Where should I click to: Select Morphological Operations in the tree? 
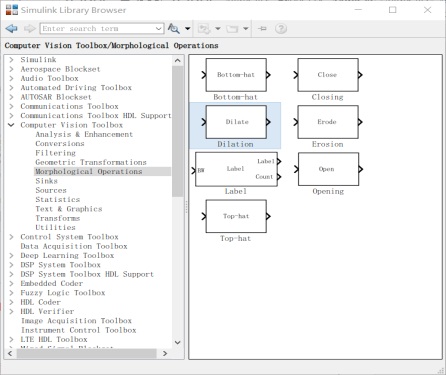89,172
